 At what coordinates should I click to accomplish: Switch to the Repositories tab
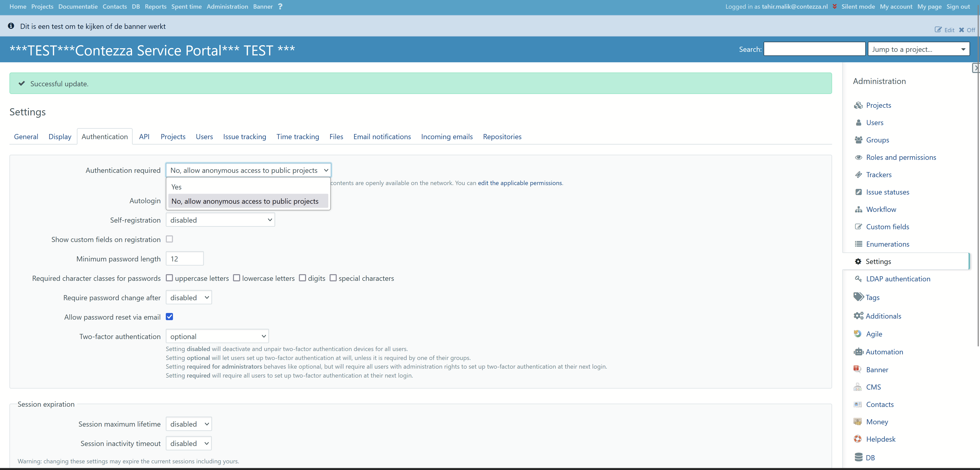[x=502, y=137]
